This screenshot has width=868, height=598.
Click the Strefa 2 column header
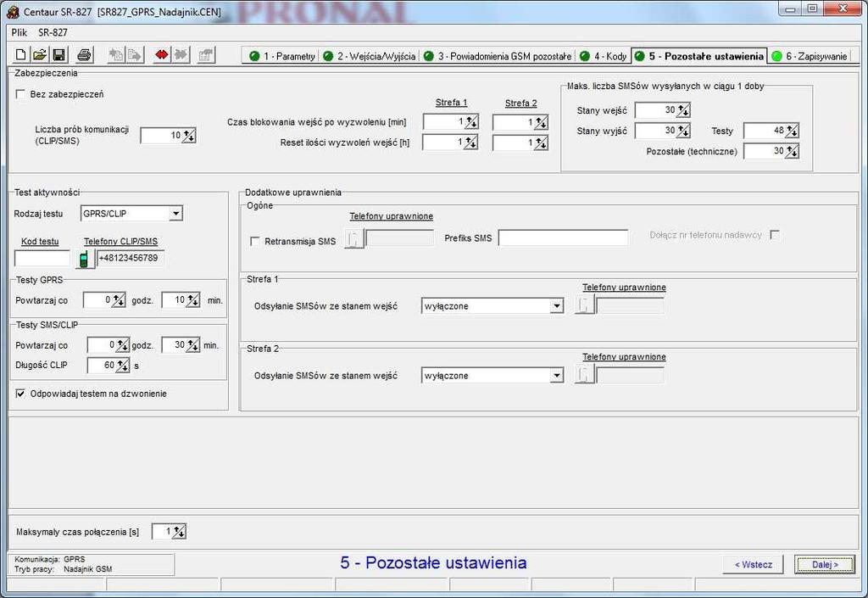(x=521, y=103)
